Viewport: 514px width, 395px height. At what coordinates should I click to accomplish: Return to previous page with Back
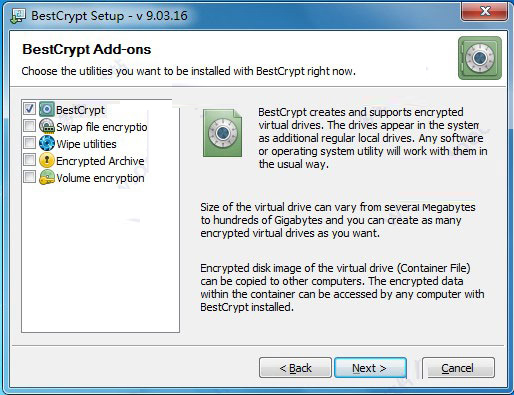[x=295, y=368]
